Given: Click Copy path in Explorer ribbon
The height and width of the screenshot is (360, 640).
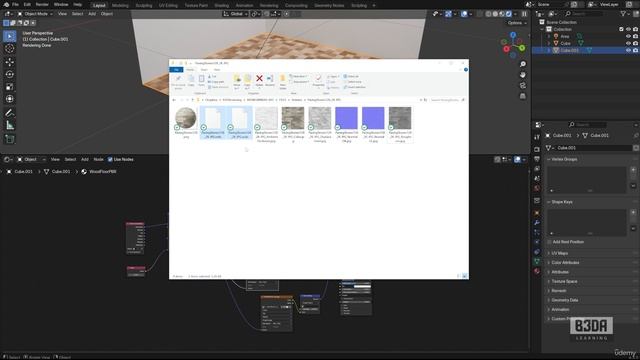Looking at the screenshot, I should pos(216,82).
